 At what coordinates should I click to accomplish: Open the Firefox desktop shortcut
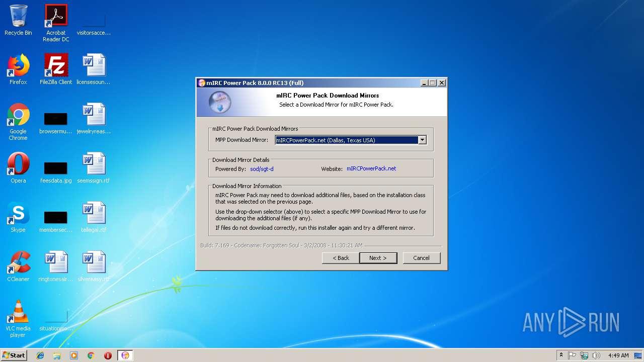click(18, 69)
